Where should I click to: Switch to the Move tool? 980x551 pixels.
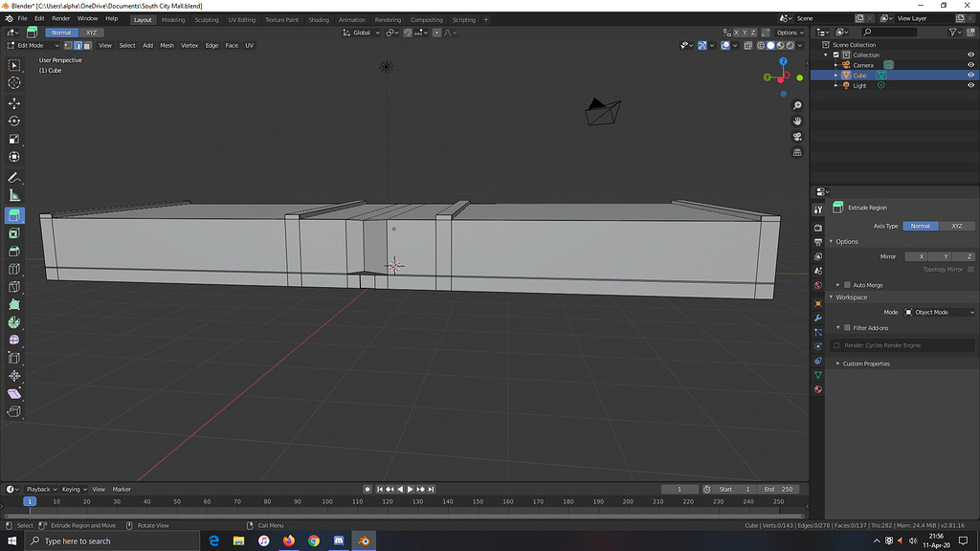[x=13, y=100]
